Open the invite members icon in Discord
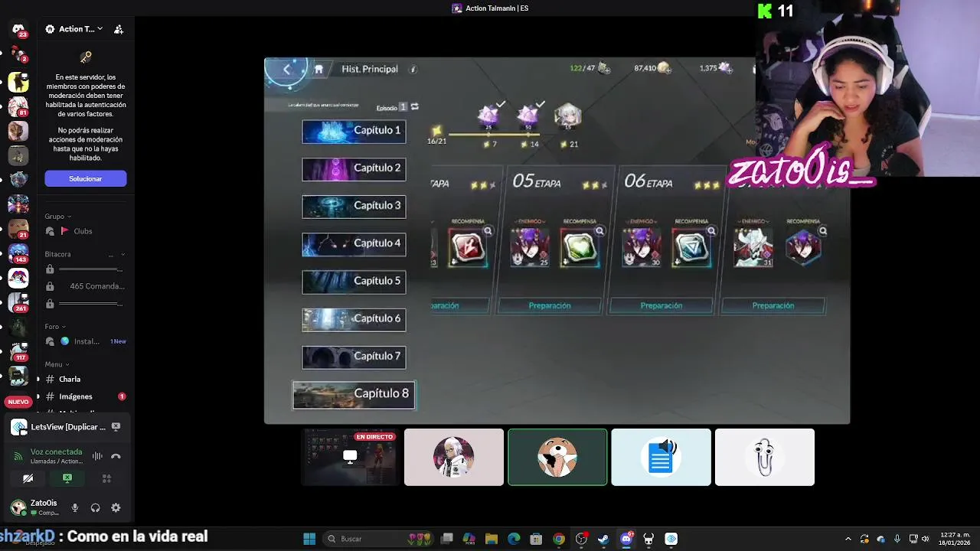 pos(119,29)
